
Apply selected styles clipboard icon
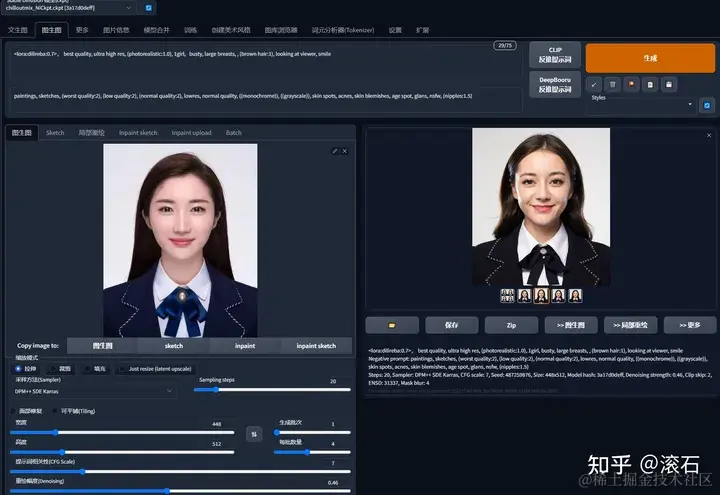650,84
